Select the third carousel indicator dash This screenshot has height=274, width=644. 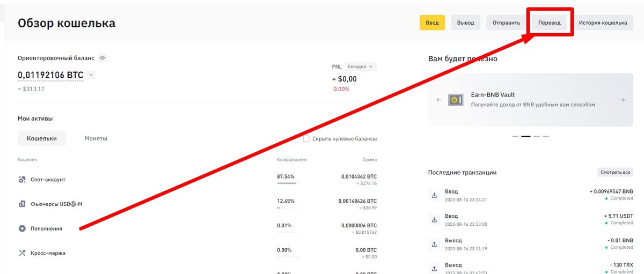tap(536, 136)
